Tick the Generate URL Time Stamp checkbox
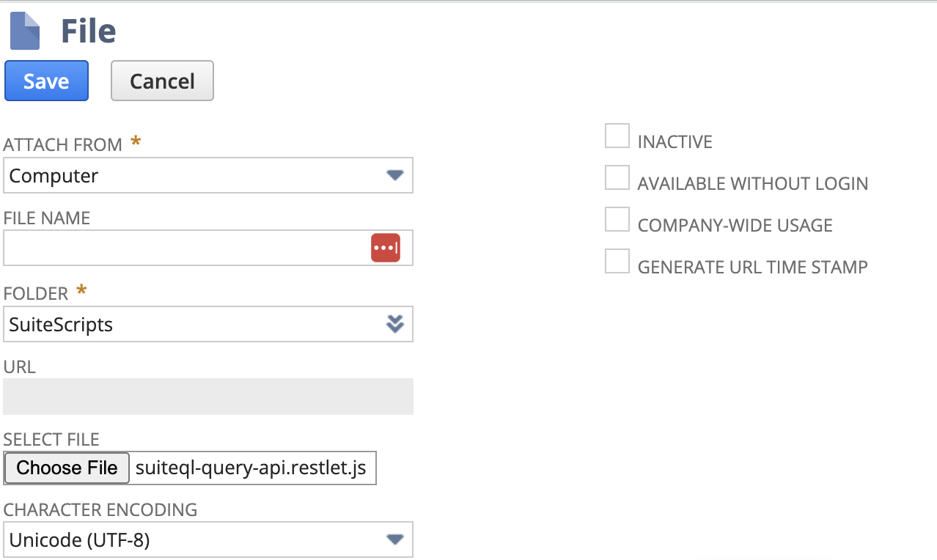The height and width of the screenshot is (560, 937). (617, 262)
